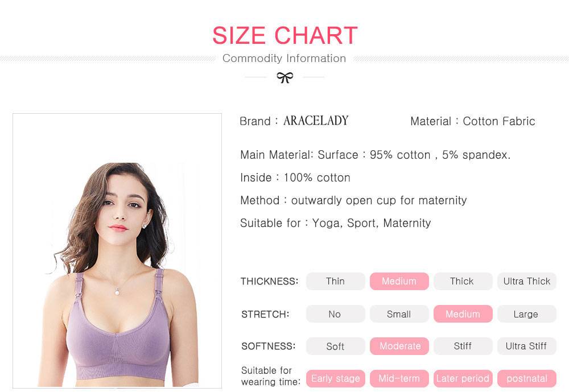The height and width of the screenshot is (392, 569).
Task: Choose Small stretch option
Action: [x=399, y=314]
